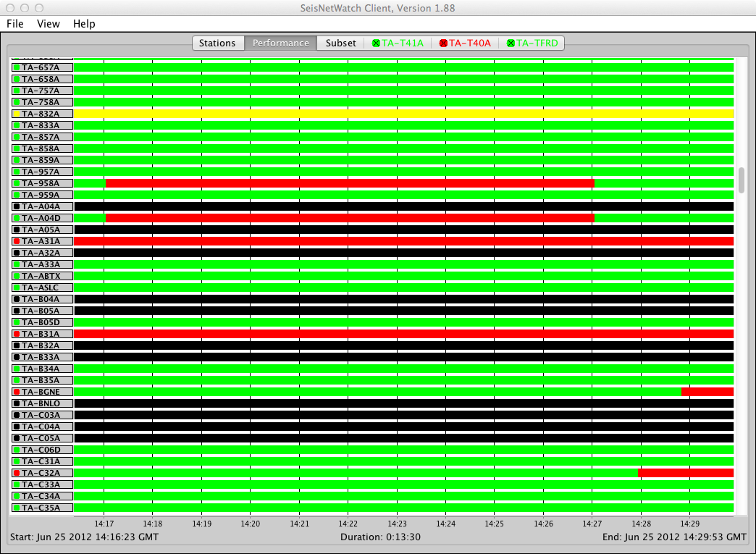The image size is (756, 554).
Task: Click the red status icon for TA-A31A
Action: point(17,241)
